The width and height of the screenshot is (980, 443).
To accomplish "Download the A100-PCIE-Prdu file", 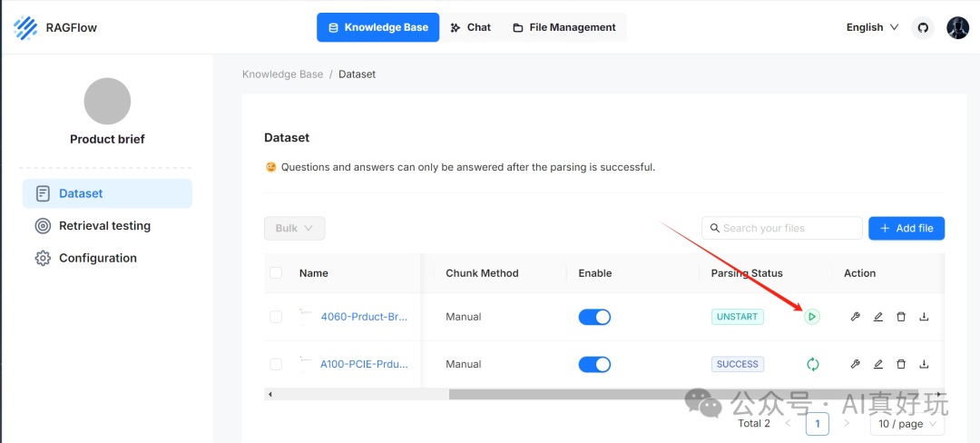I will 924,364.
